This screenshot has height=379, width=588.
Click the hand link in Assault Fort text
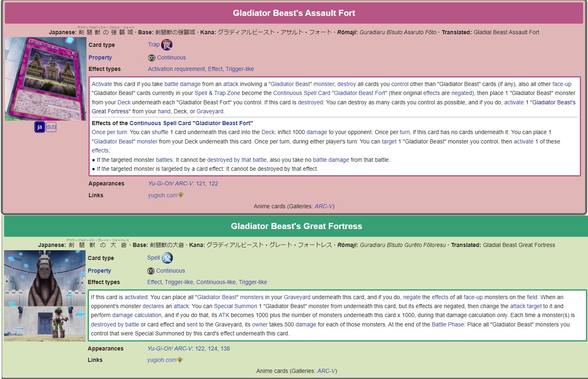click(164, 112)
